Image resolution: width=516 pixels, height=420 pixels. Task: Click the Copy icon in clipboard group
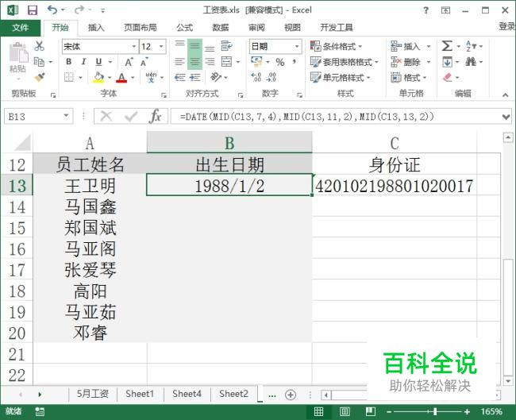click(39, 62)
